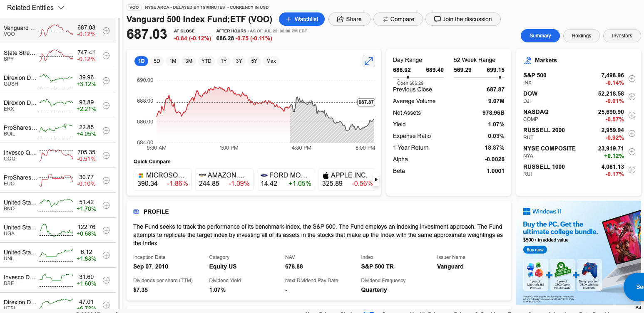Switch to the Holdings tab
Viewport: 644px width, 313px height.
582,36
